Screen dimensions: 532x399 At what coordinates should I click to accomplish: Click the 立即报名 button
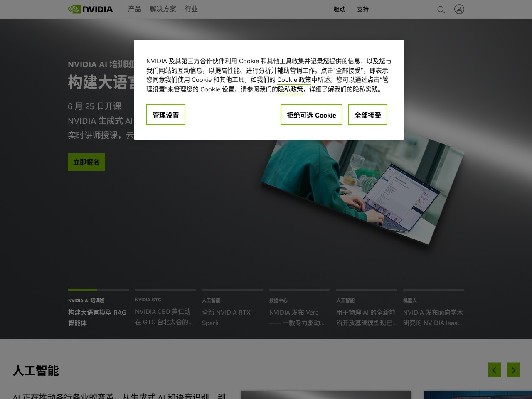tap(86, 162)
